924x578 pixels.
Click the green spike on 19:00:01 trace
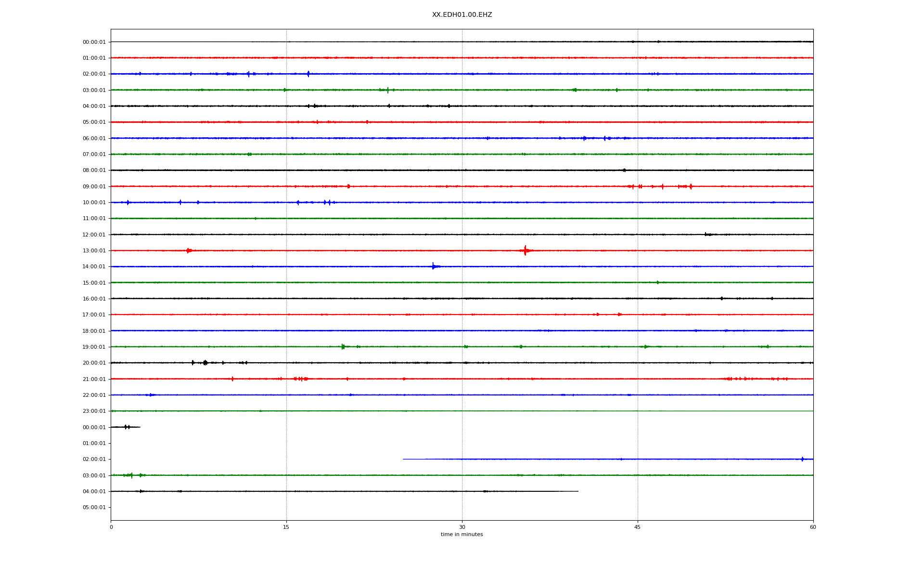(343, 346)
